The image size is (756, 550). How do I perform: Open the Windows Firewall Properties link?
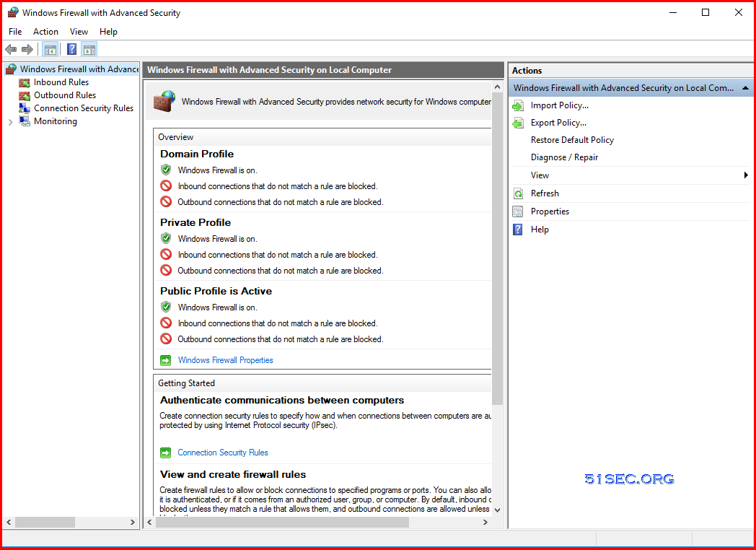(x=226, y=360)
